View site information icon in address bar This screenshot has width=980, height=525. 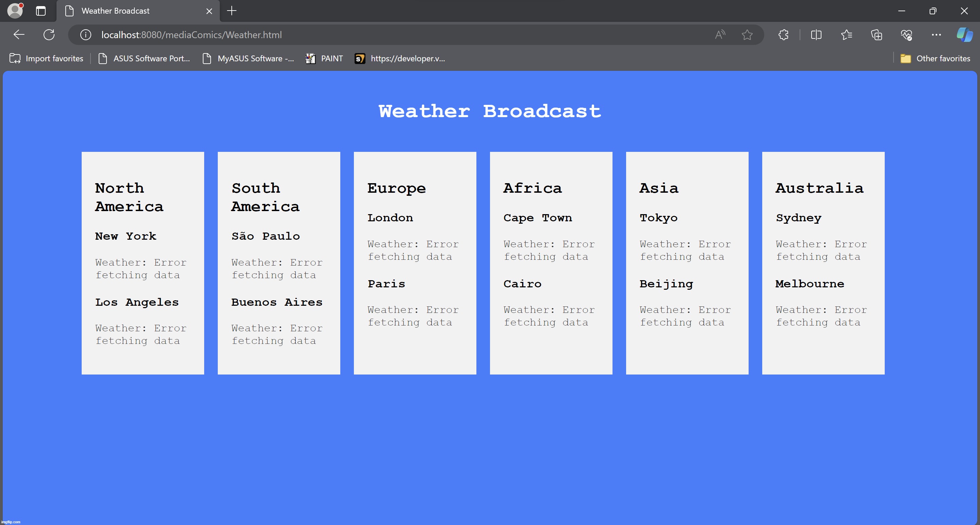click(x=86, y=35)
